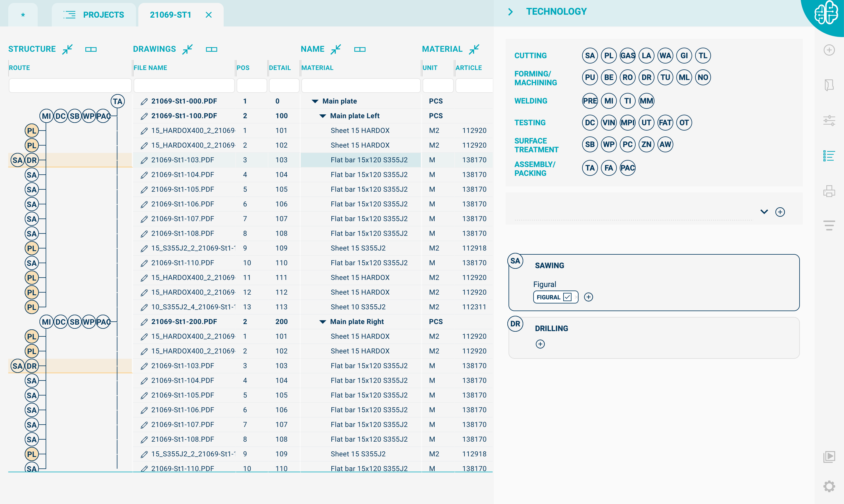Collapse the TECHNOLOGY panel arrow
Image resolution: width=844 pixels, height=504 pixels.
510,12
